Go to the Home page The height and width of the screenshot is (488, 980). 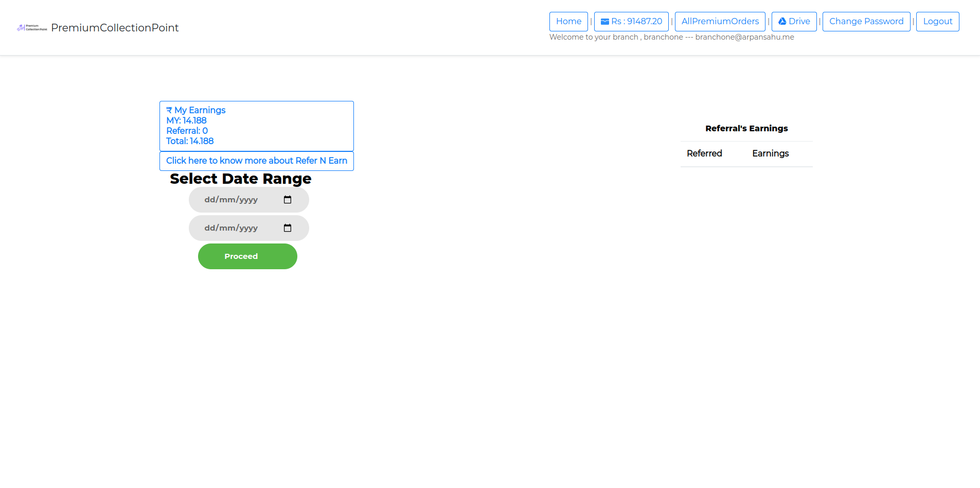[x=568, y=22]
